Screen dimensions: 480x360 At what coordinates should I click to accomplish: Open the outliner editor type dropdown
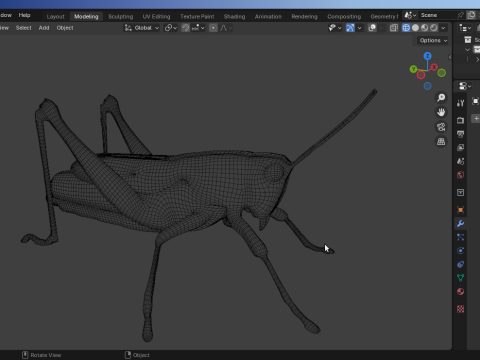[465, 28]
